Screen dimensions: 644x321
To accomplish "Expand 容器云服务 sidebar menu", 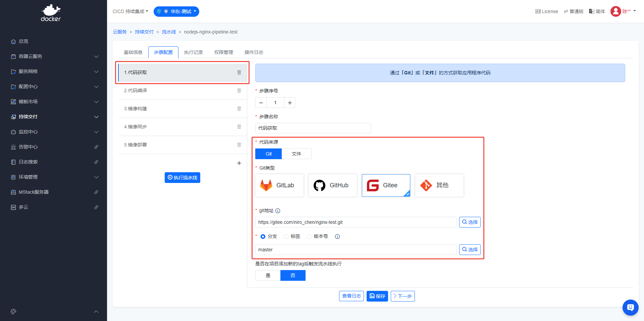I will tap(54, 56).
